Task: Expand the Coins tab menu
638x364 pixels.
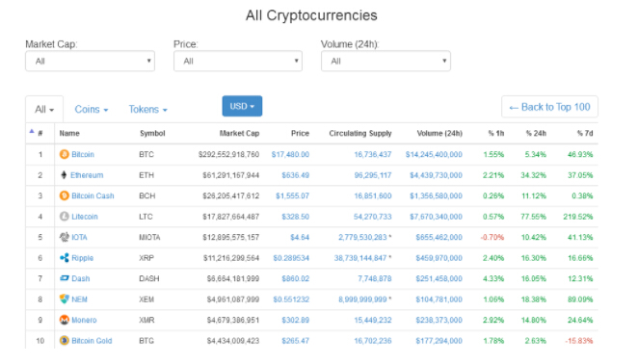Action: click(x=92, y=110)
